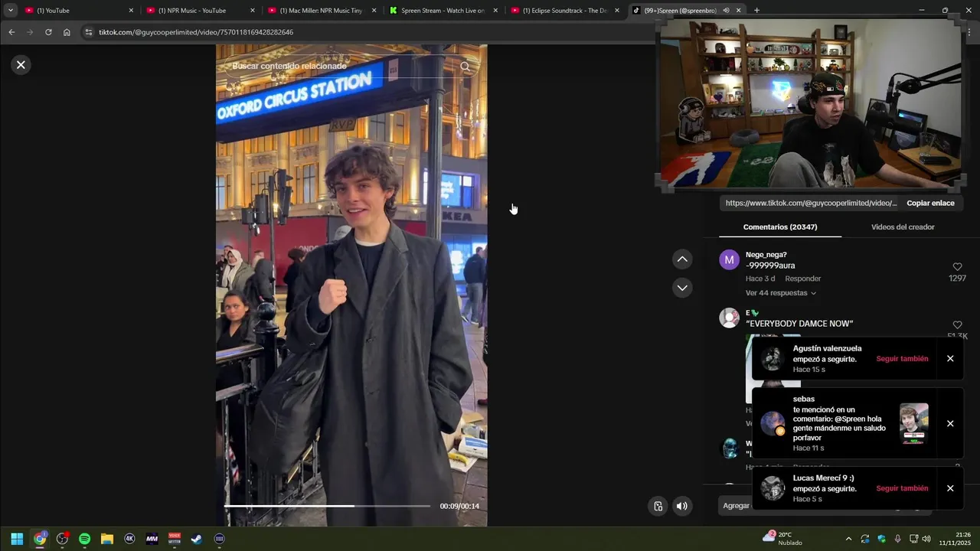Open the round grid app on the taskbar

coord(220,539)
